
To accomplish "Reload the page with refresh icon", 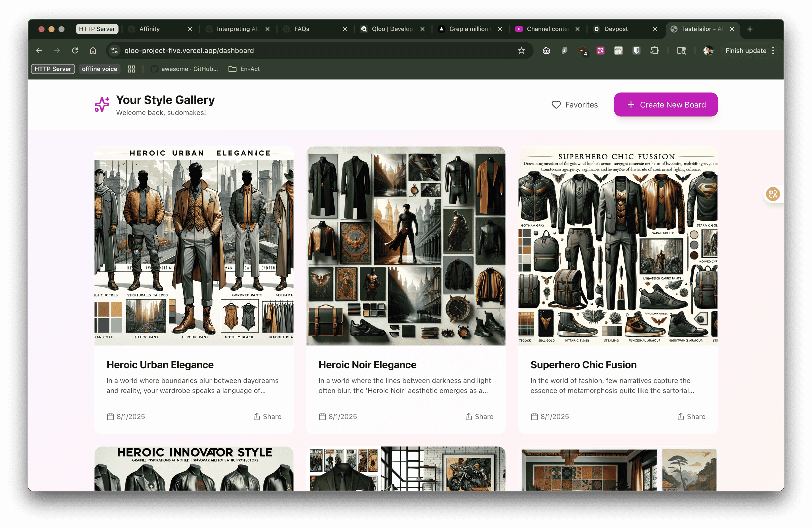I will click(75, 50).
